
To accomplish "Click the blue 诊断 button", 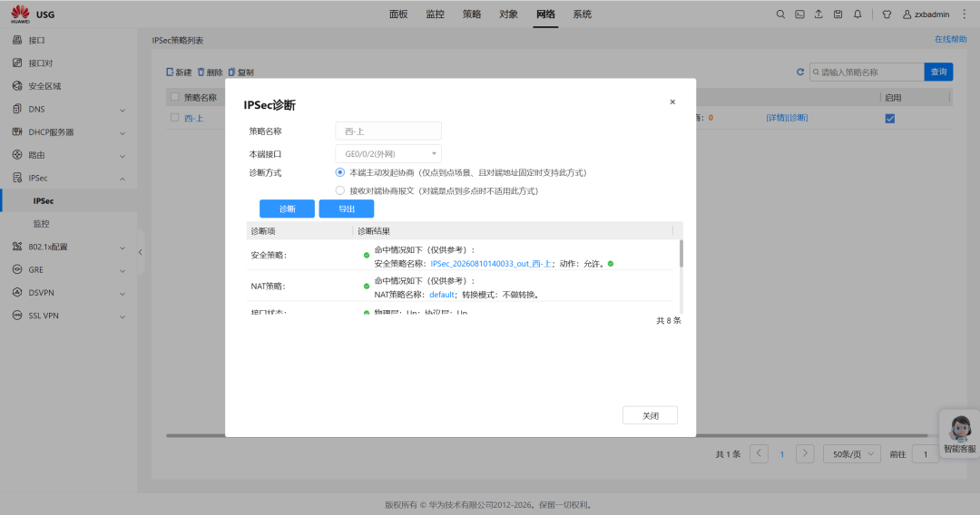I will (x=287, y=209).
